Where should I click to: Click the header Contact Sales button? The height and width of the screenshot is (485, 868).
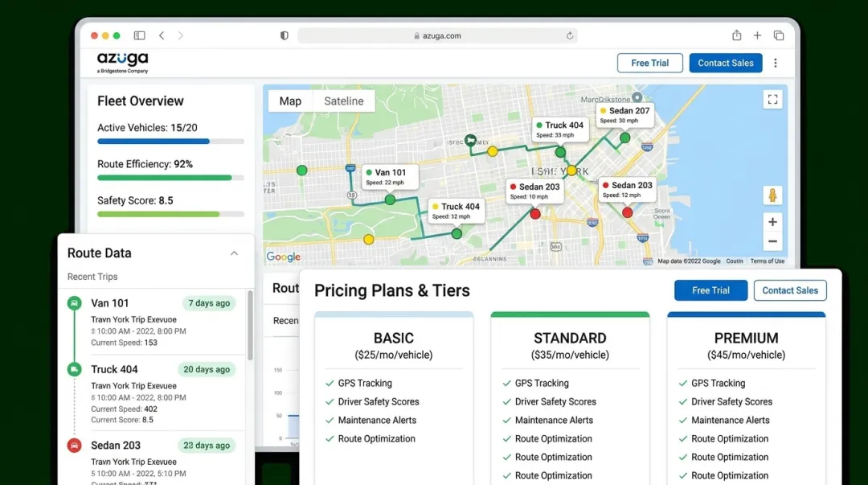pos(725,64)
